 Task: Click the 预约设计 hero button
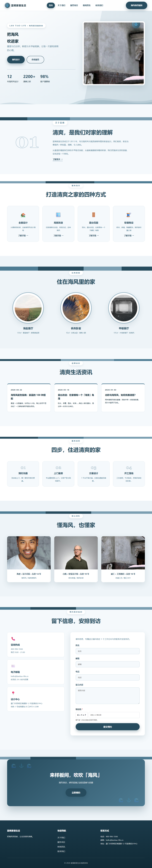coord(16,60)
